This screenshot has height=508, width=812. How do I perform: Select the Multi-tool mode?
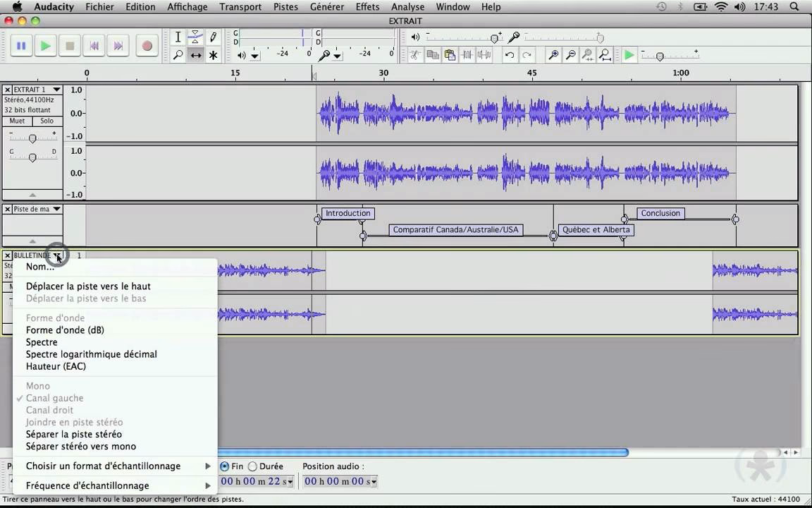pyautogui.click(x=213, y=54)
